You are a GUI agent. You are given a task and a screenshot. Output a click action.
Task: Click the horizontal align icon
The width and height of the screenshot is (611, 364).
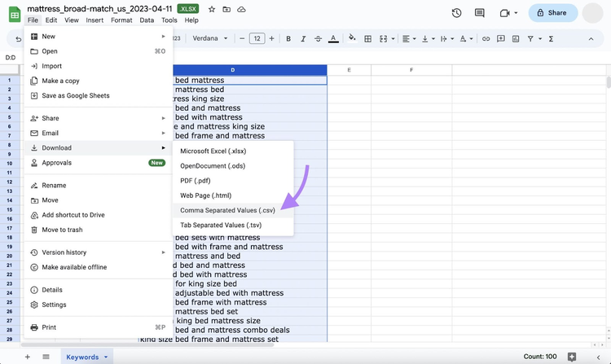point(406,38)
